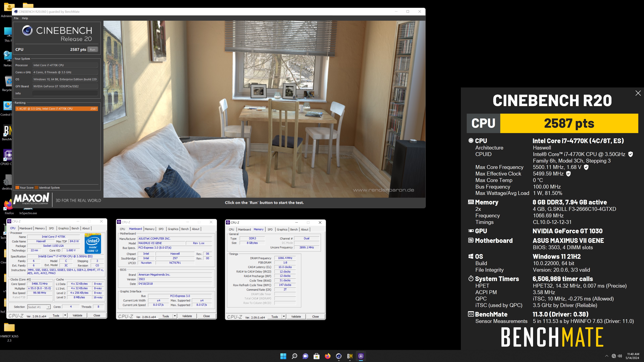644x362 pixels.
Task: Click CPU-Z icon on the taskbar
Action: pyautogui.click(x=361, y=356)
